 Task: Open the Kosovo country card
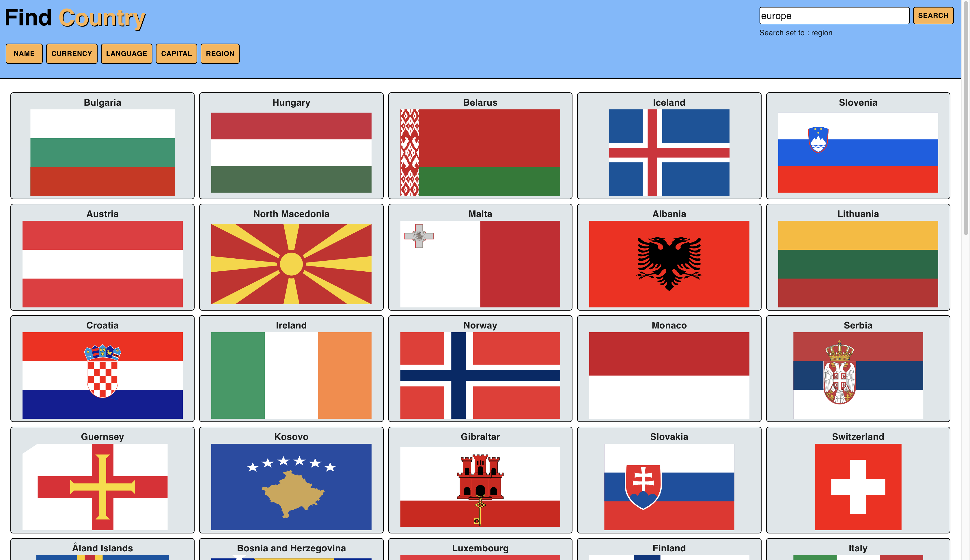[x=291, y=487]
